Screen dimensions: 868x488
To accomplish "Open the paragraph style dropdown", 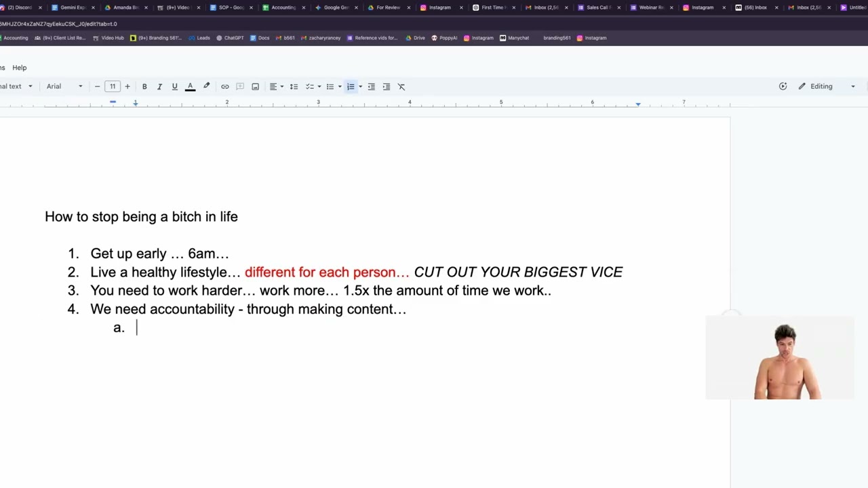I will [16, 86].
